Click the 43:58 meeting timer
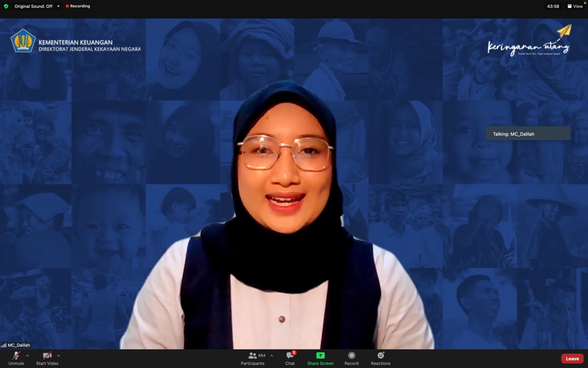Image resolution: width=588 pixels, height=368 pixels. [x=553, y=6]
